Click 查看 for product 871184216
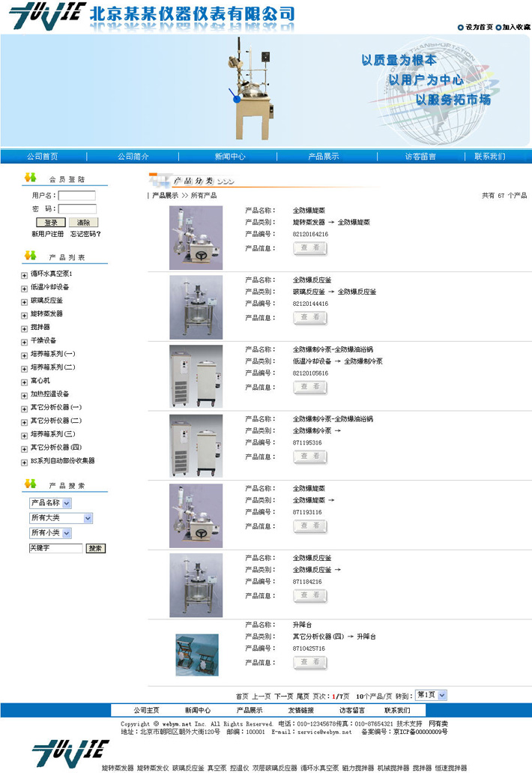Screen dimensions: 532x773 point(310,595)
